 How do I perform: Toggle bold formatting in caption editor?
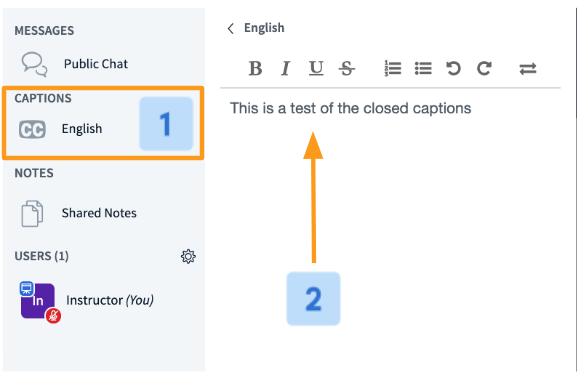pos(256,69)
